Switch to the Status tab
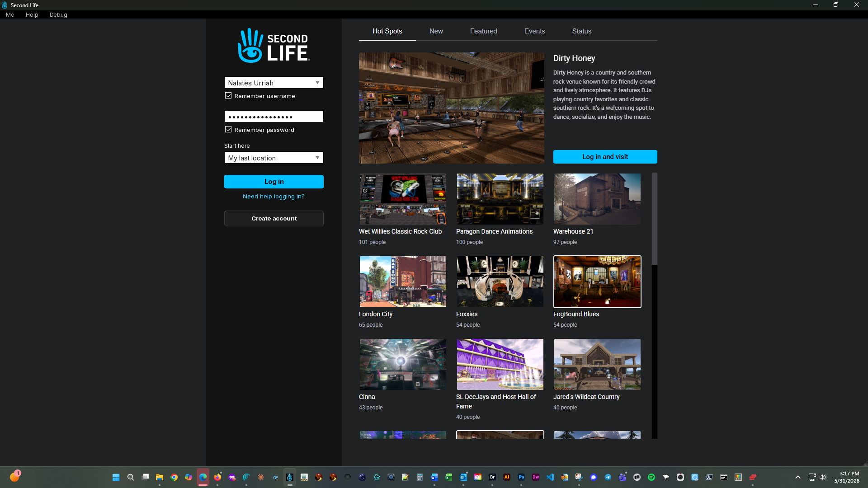 [x=582, y=31]
